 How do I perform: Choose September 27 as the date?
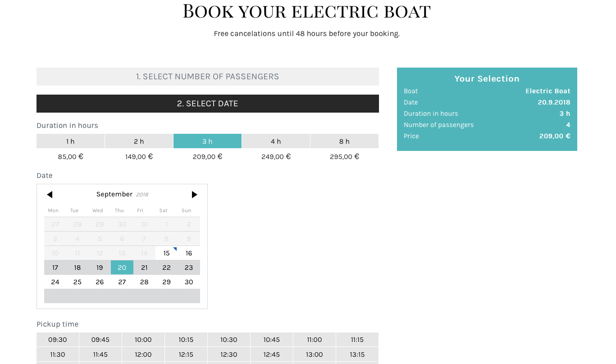122,282
